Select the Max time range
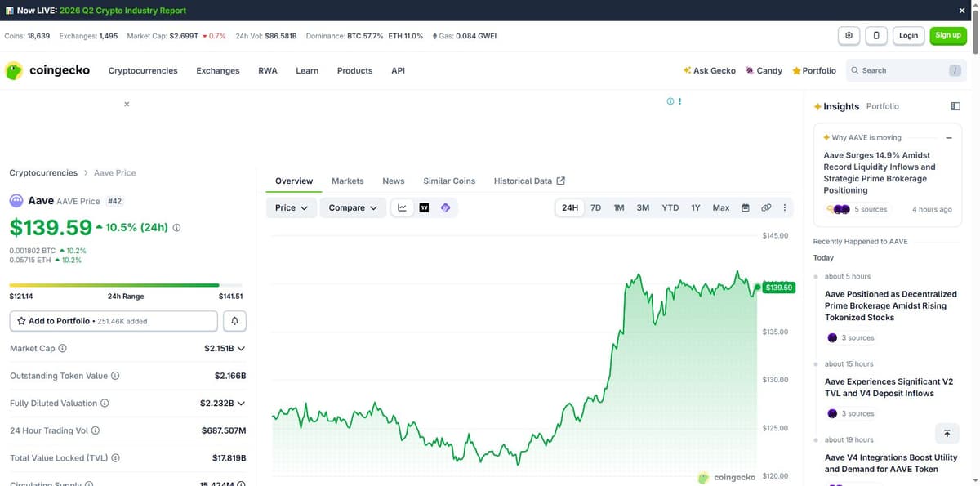 click(721, 207)
